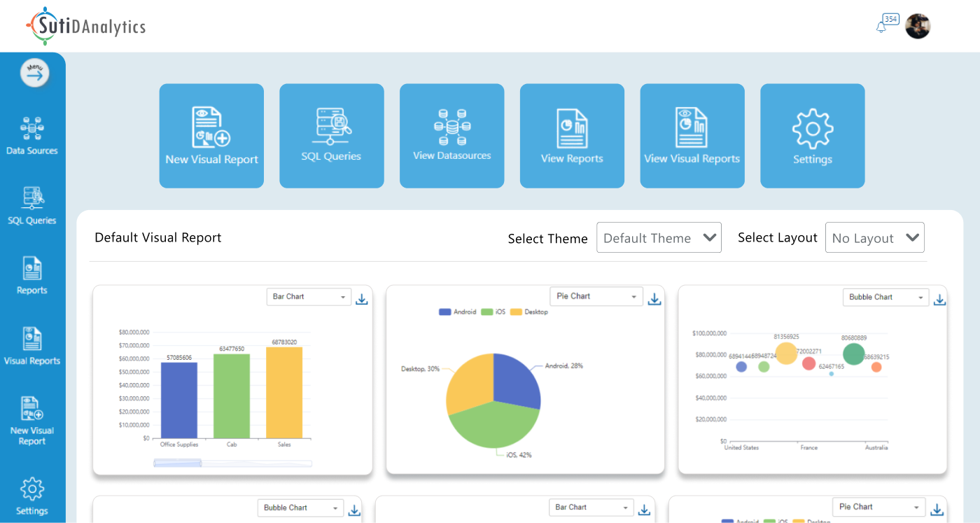Open Data Sources in the sidebar
Viewport: 980px width, 523px height.
(32, 136)
